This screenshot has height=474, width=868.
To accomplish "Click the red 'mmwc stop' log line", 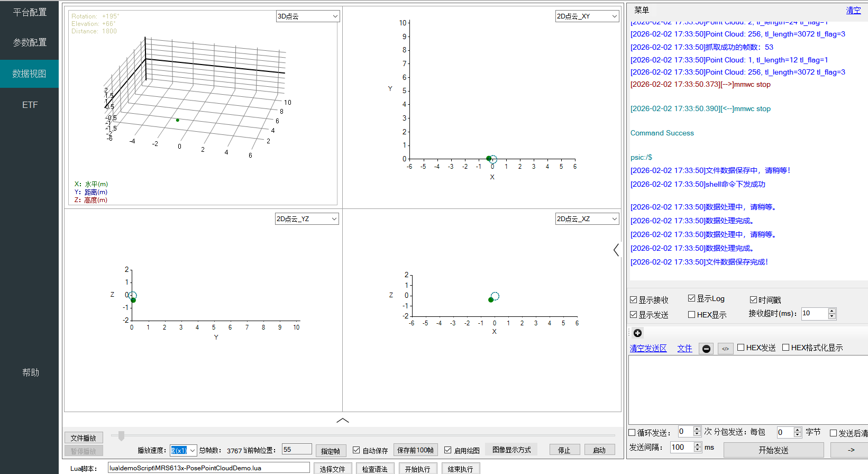I will [x=700, y=84].
